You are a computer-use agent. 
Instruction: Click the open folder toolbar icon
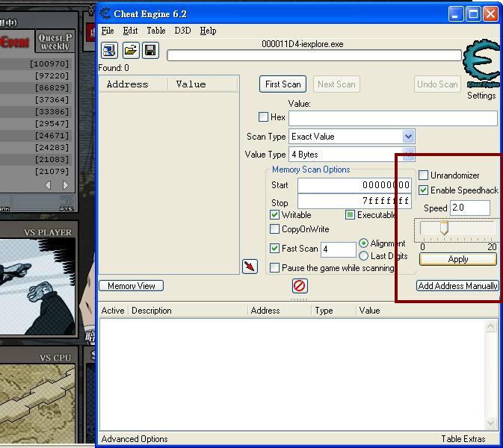(131, 50)
